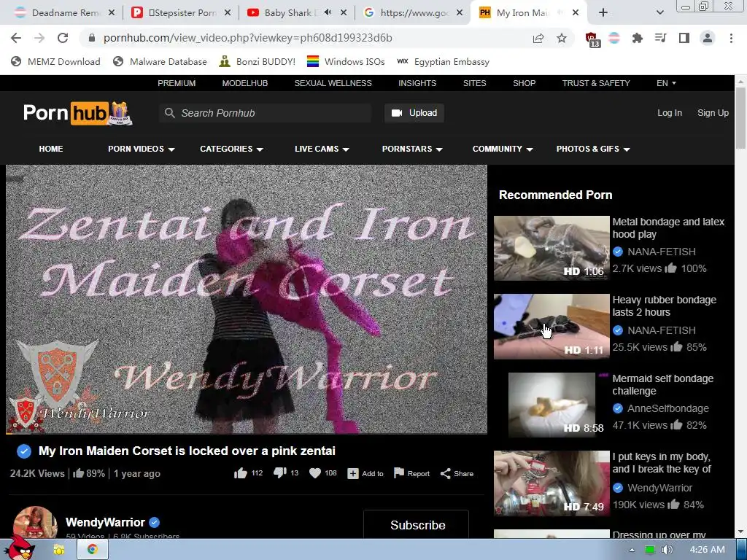Toggle the bookmark star for this page
The width and height of the screenshot is (747, 560).
click(x=562, y=38)
